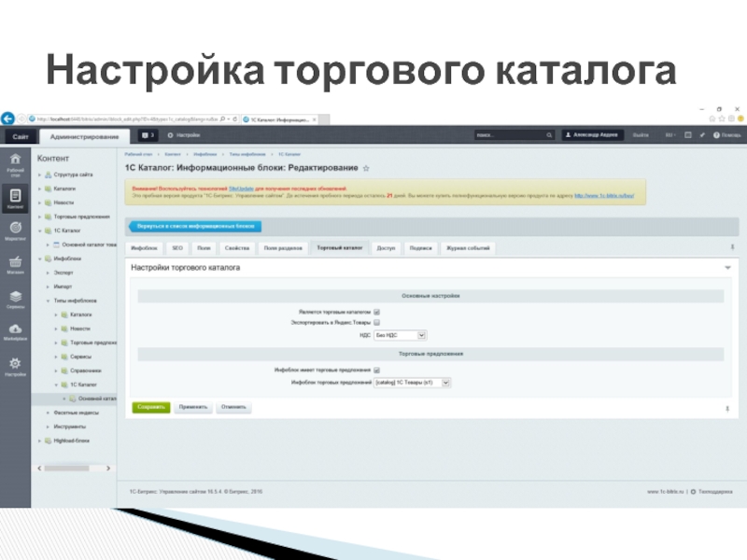Click the pin icon beside the tabs row
Viewport: 747px width, 560px height.
click(x=732, y=247)
